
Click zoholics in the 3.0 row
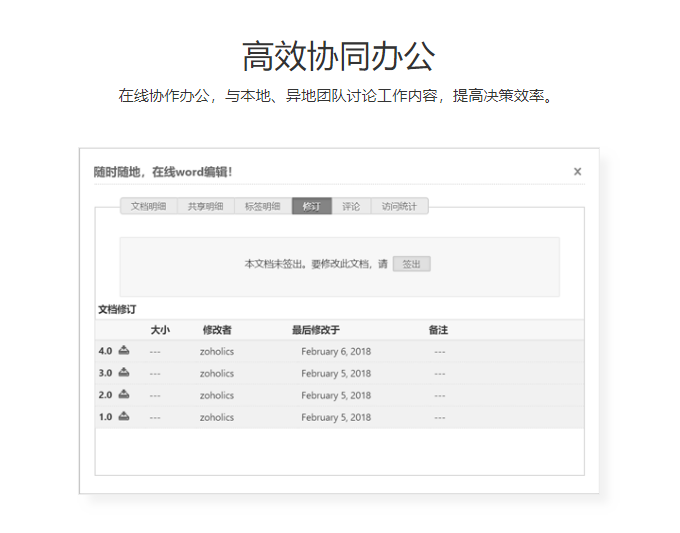pos(217,374)
